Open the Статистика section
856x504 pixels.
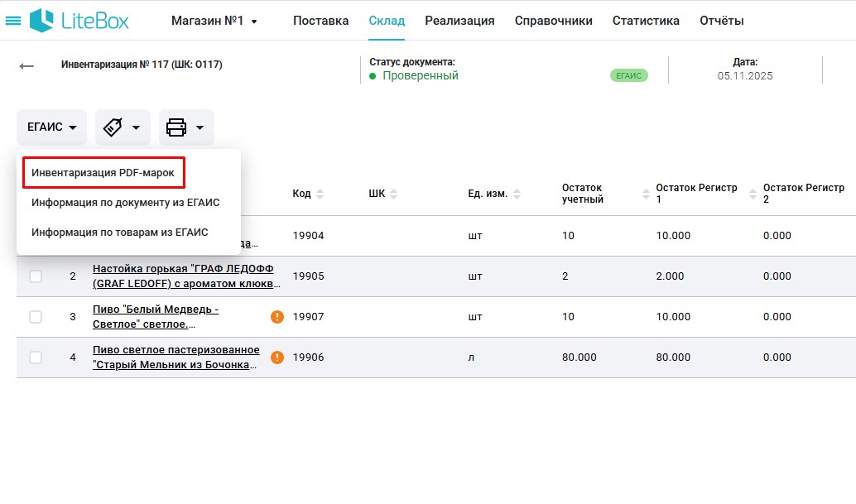tap(646, 21)
